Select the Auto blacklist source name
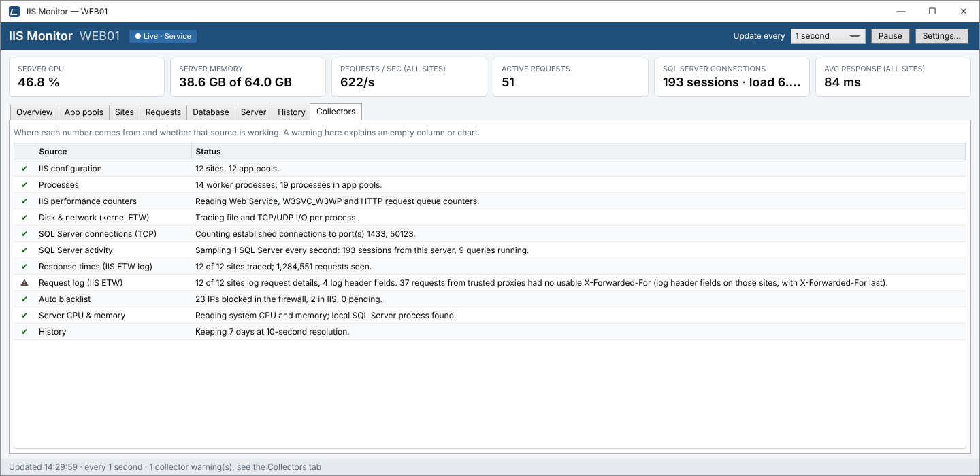 (x=65, y=299)
